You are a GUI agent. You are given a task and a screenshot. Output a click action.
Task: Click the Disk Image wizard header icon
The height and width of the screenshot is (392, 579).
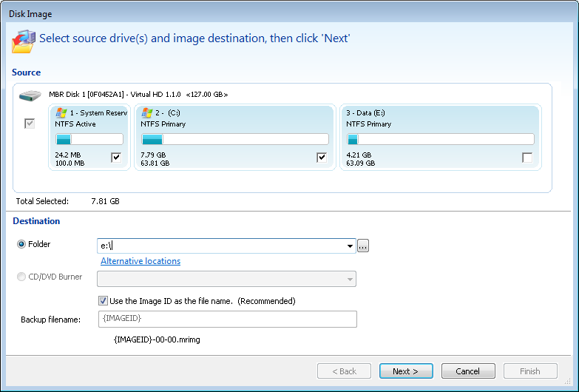point(24,40)
